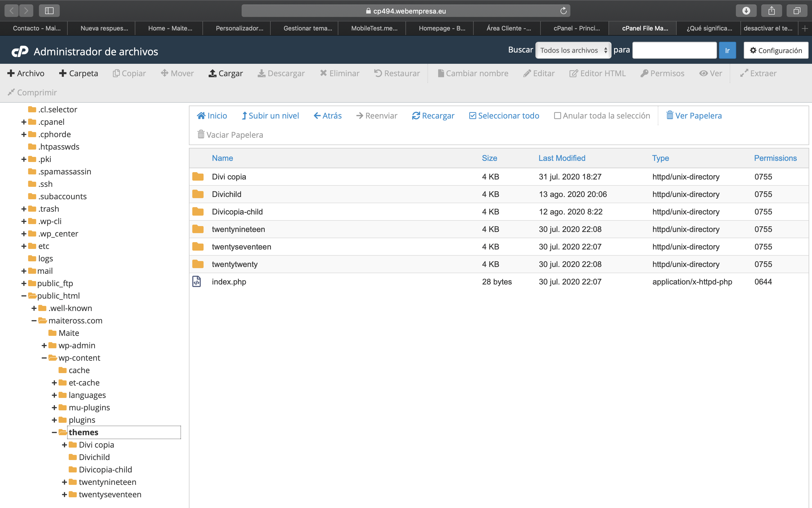This screenshot has height=508, width=812.
Task: Sort by the Permissions column
Action: (x=775, y=158)
